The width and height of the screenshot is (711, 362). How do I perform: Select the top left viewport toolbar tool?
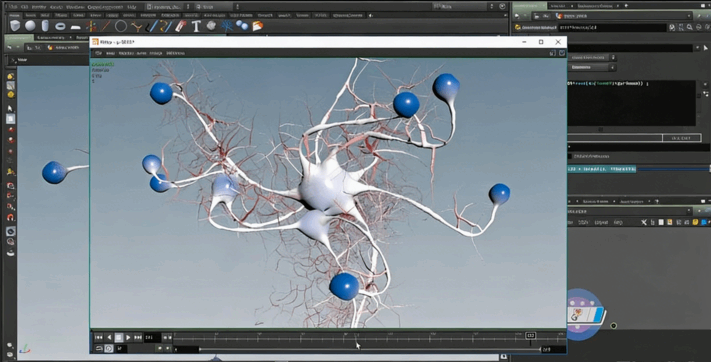pyautogui.click(x=10, y=76)
